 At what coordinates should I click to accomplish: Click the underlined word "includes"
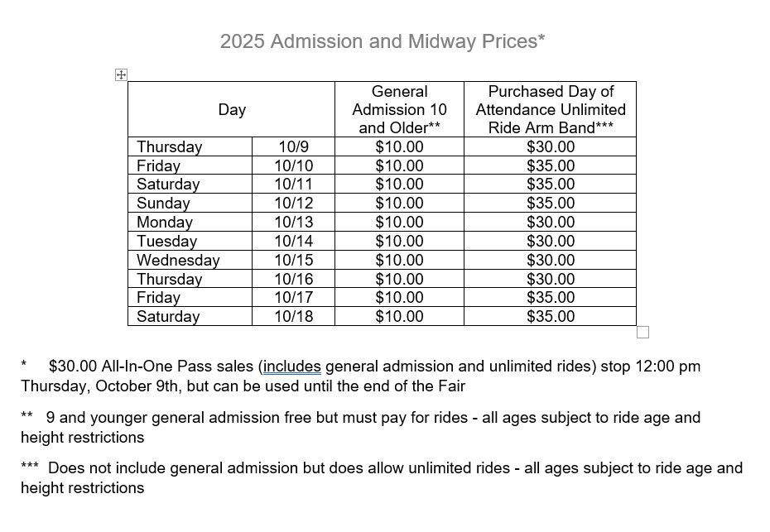pyautogui.click(x=291, y=367)
